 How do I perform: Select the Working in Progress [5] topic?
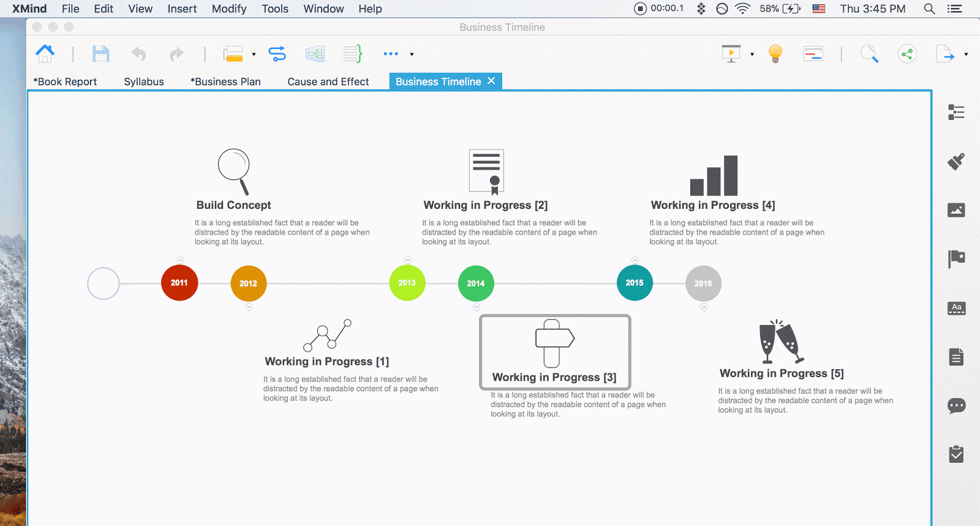pos(782,374)
